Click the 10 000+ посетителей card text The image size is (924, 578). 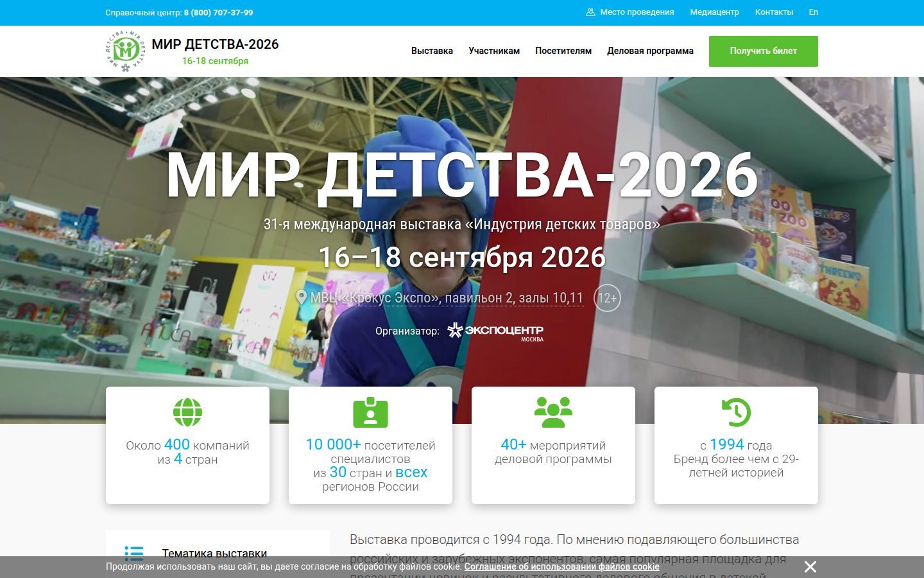coord(370,465)
